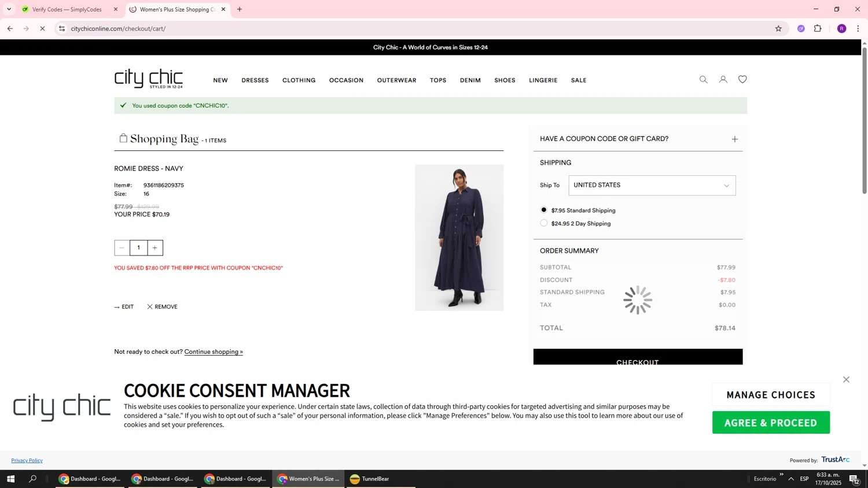Open the DRESSES menu

pyautogui.click(x=255, y=80)
